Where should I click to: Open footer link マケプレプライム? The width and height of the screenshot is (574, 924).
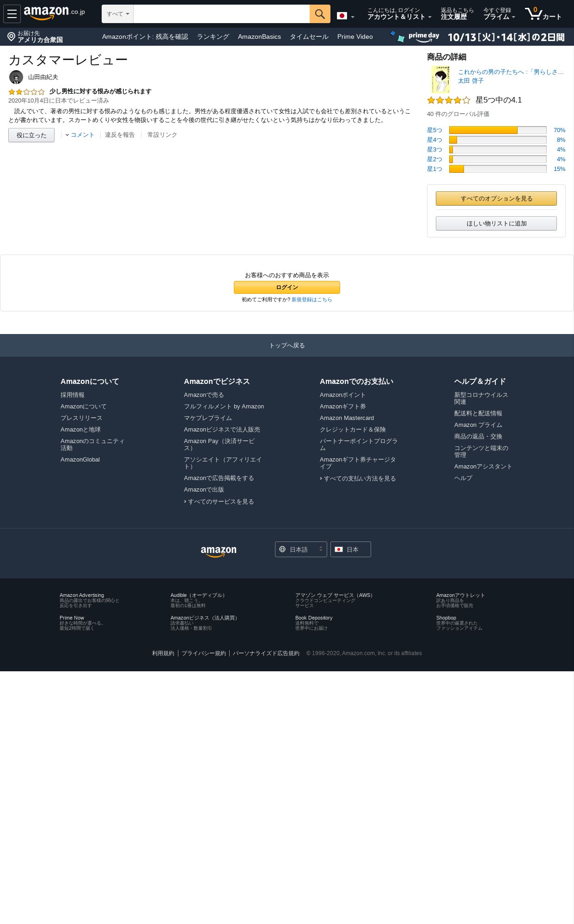pos(208,418)
